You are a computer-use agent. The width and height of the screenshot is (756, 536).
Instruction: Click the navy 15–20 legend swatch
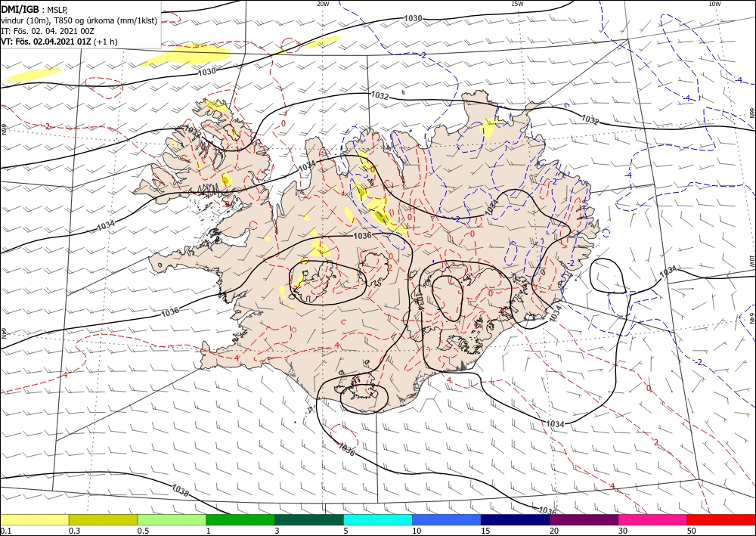pyautogui.click(x=516, y=519)
